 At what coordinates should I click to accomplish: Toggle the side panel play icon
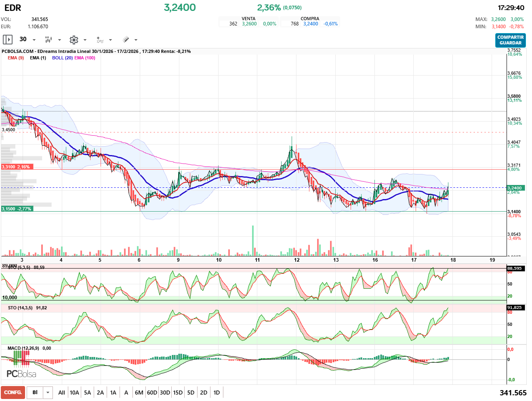(8, 40)
